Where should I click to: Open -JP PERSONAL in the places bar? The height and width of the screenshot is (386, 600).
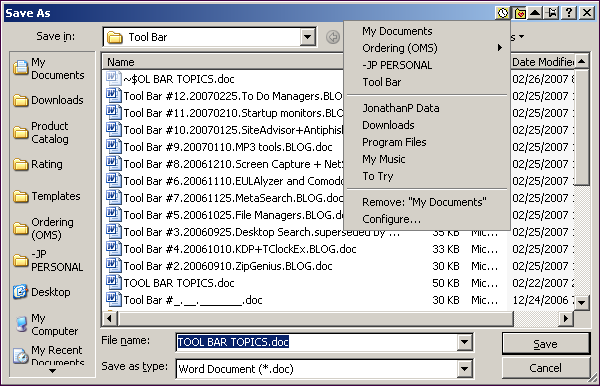pyautogui.click(x=48, y=261)
